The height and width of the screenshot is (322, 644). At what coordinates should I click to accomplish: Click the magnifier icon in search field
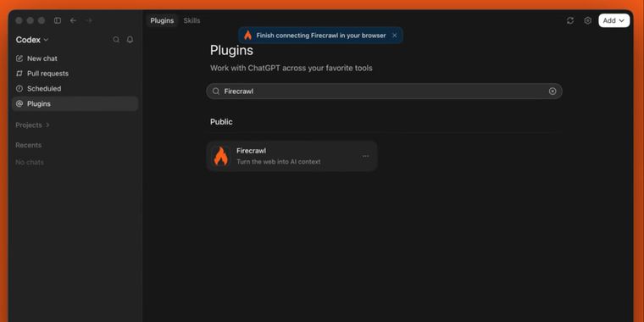pyautogui.click(x=216, y=92)
